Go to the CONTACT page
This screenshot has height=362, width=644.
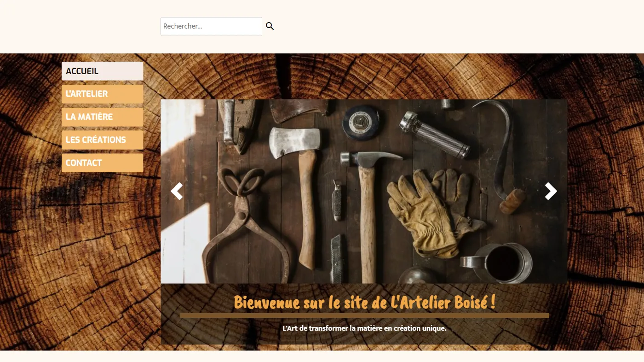point(102,163)
